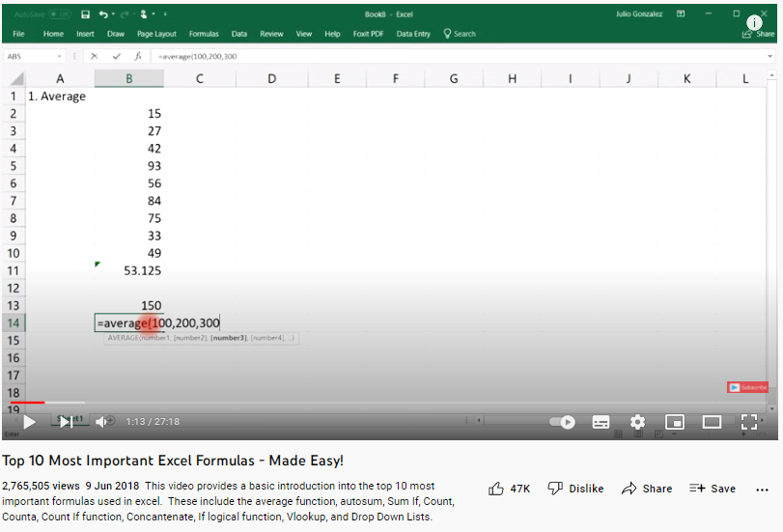
Task: Click the Search lightbulb box
Action: click(x=460, y=34)
